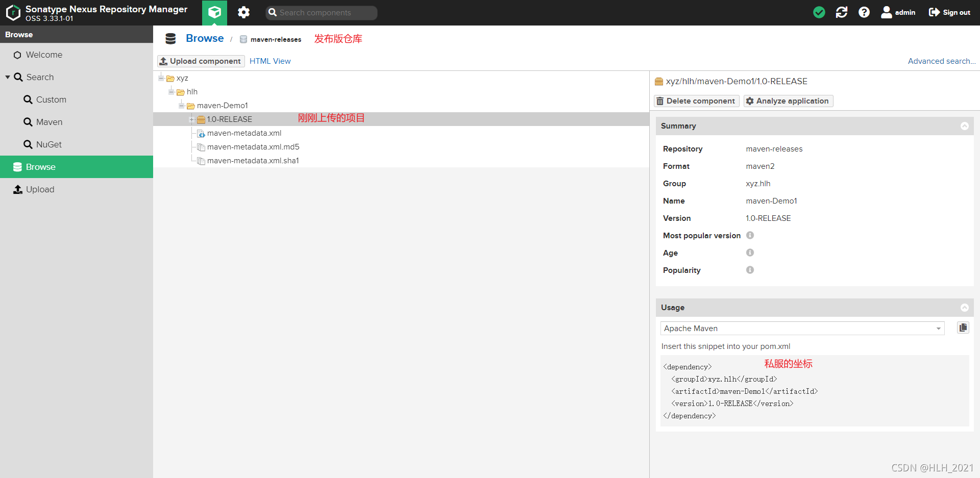This screenshot has width=980, height=478.
Task: Click the xyz/hlh/maven-Demo1/1.0-RELEASE header icon
Action: [x=659, y=81]
